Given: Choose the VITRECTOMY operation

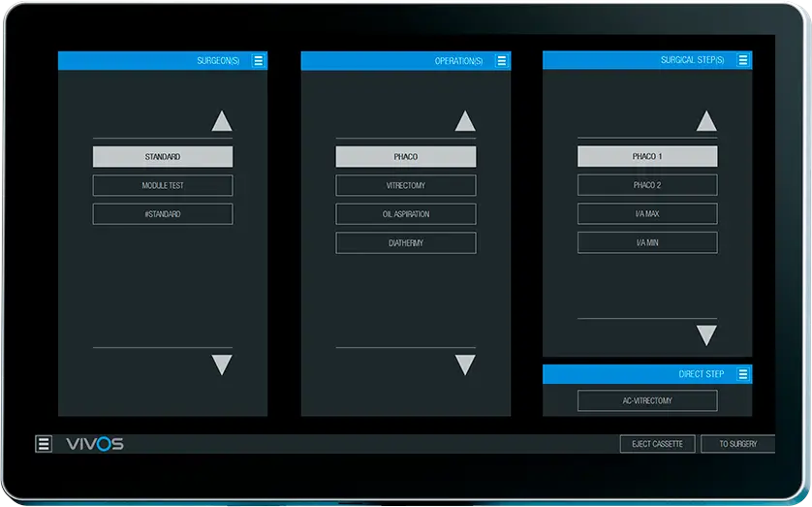Looking at the screenshot, I should pos(406,185).
